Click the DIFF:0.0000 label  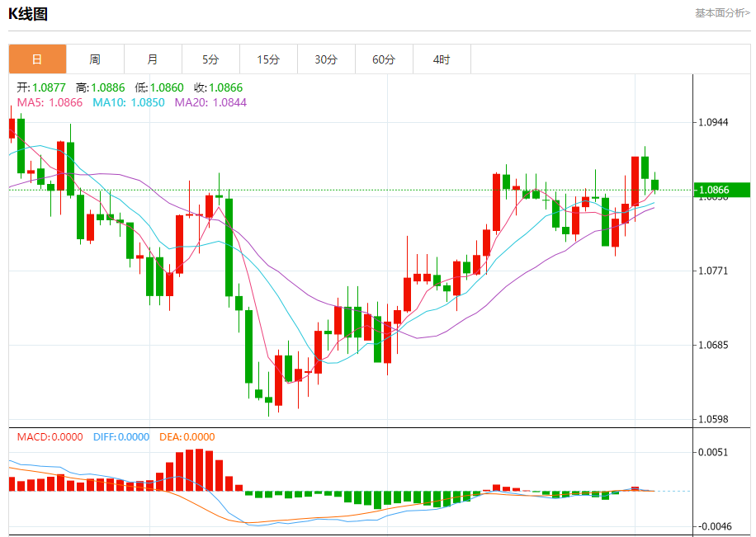pyautogui.click(x=121, y=436)
